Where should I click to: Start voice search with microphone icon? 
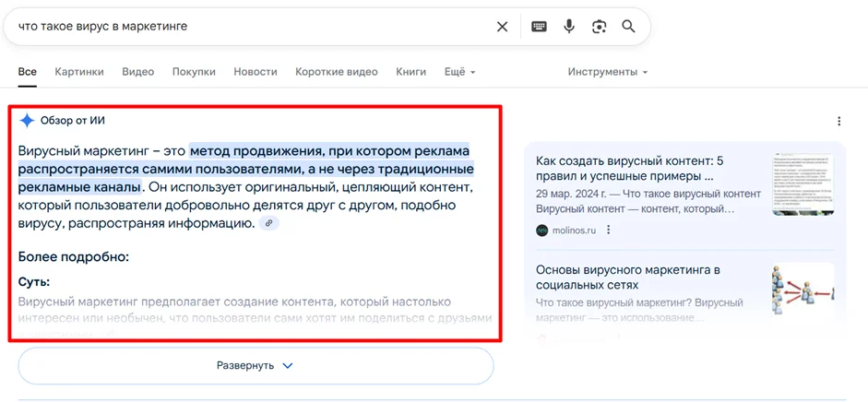(x=568, y=27)
